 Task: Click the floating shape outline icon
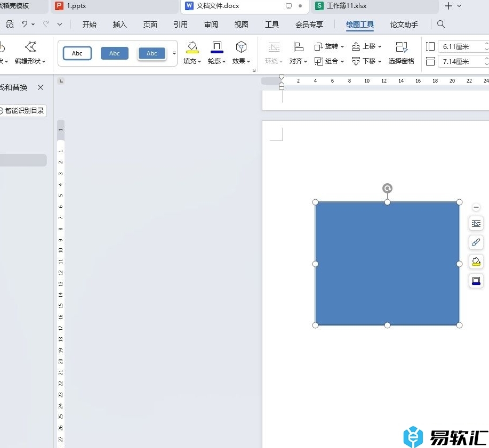(x=476, y=281)
